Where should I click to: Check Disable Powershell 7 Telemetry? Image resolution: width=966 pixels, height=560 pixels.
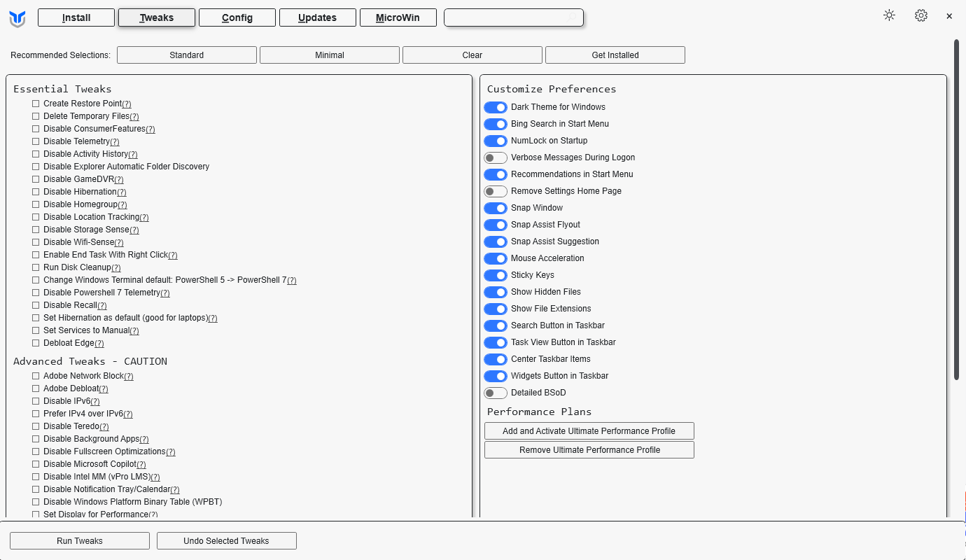pos(36,293)
